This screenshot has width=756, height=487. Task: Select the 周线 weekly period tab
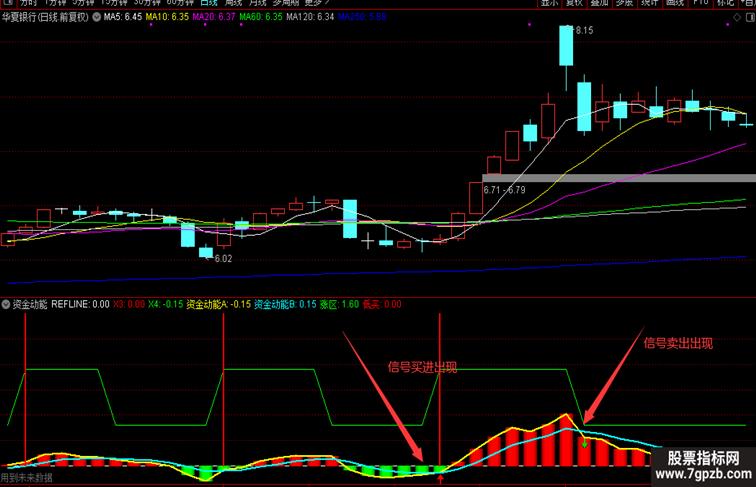tap(233, 3)
